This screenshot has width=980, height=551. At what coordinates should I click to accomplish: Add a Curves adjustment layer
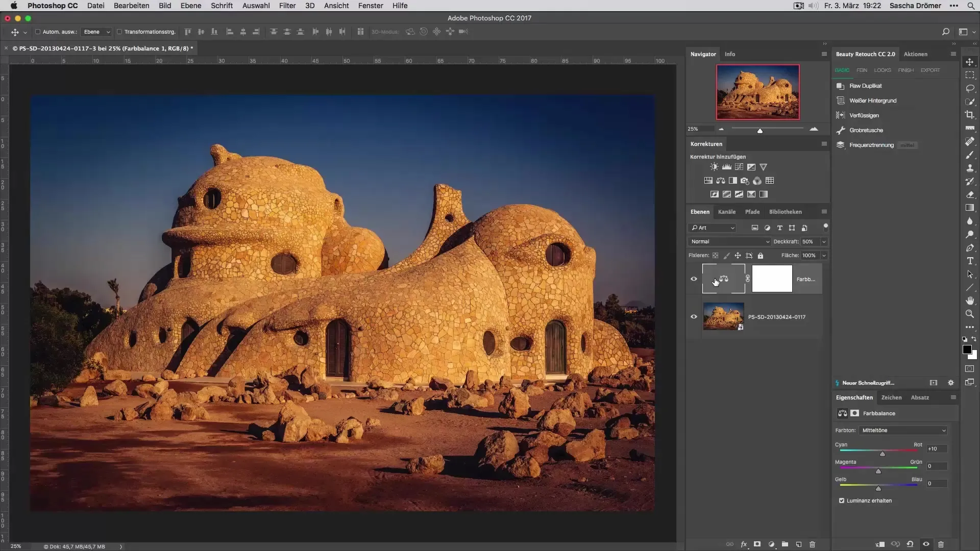tap(739, 167)
